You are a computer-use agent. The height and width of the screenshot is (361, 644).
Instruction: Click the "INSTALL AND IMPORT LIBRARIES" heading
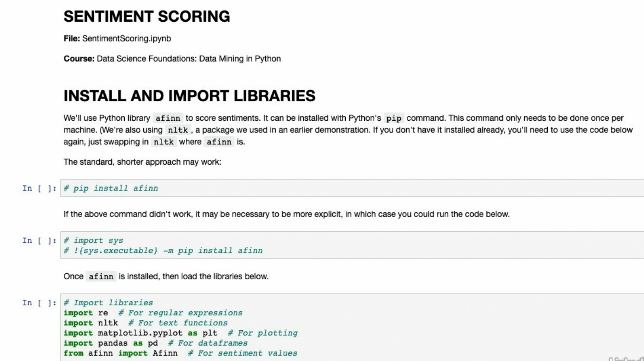[x=189, y=96]
